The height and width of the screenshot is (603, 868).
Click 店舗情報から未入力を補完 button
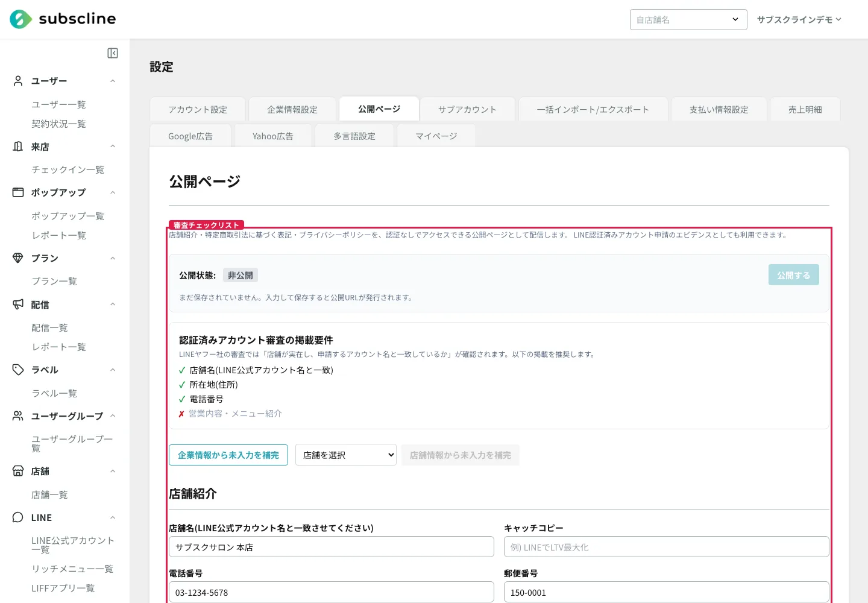point(461,455)
